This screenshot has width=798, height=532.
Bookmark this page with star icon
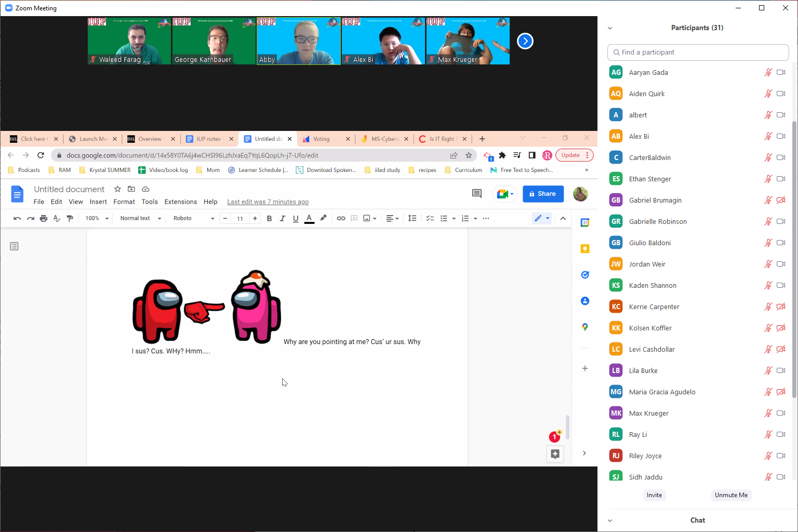click(469, 155)
